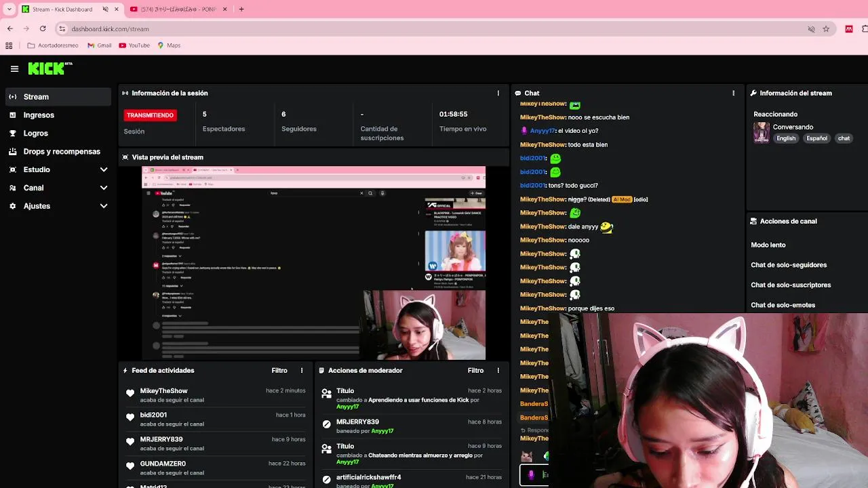Screen dimensions: 868x488
Task: Open Feed de actividades three-dot menu
Action: [302, 371]
